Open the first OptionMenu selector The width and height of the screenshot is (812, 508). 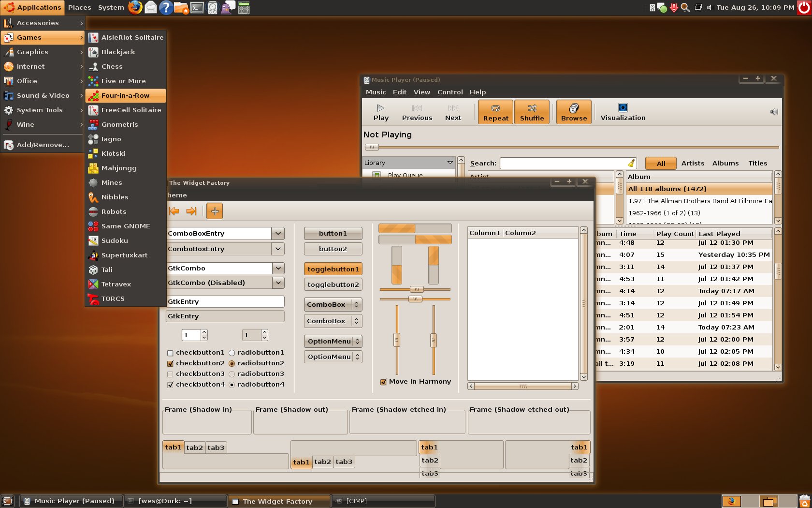[333, 342]
